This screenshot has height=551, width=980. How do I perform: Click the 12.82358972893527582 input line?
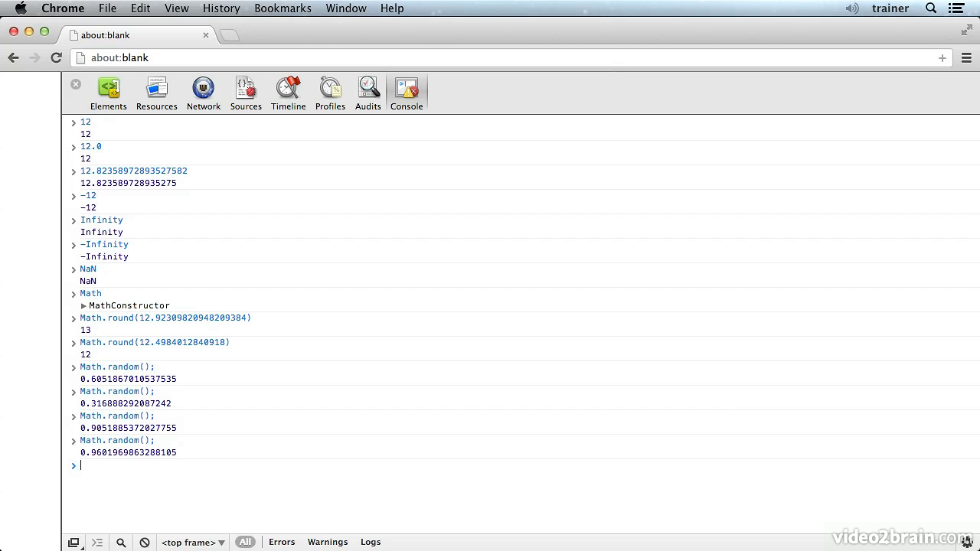click(x=134, y=171)
